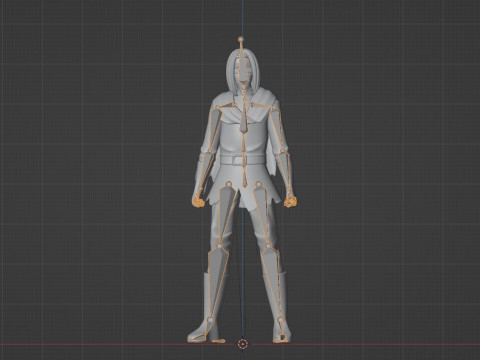Image resolution: width=480 pixels, height=360 pixels.
Task: Click the hand bones on the screen-right fist
Action: tap(290, 201)
